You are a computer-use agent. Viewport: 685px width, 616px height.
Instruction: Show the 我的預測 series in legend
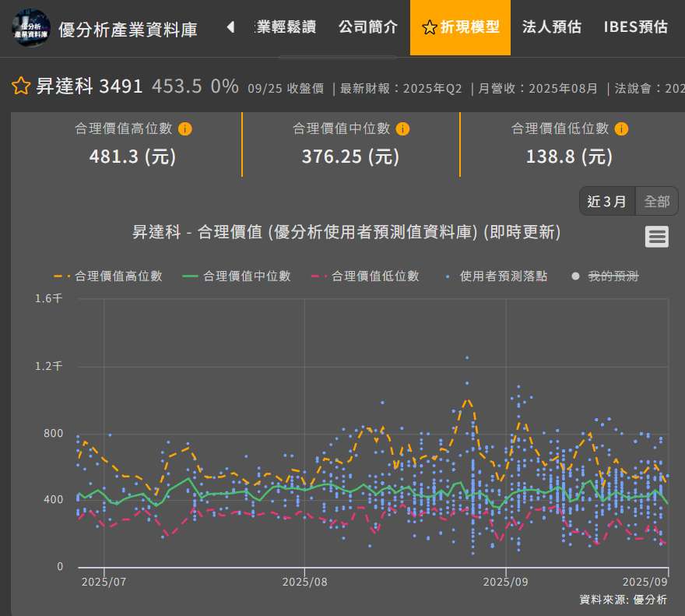point(606,276)
